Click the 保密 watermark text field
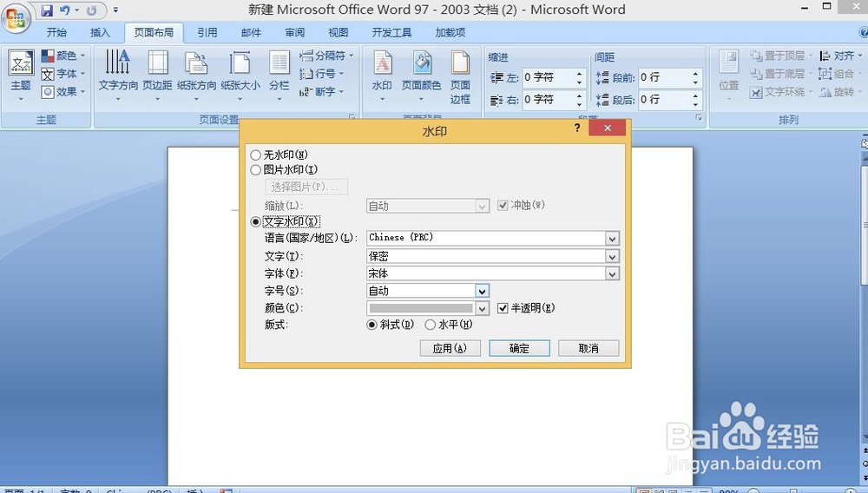Viewport: 868px width, 493px height. (485, 256)
